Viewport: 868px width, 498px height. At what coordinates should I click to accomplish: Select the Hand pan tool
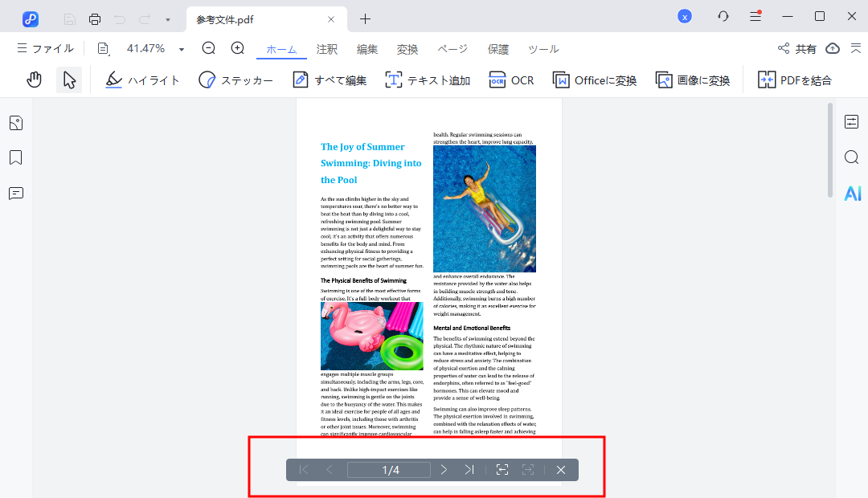point(34,80)
